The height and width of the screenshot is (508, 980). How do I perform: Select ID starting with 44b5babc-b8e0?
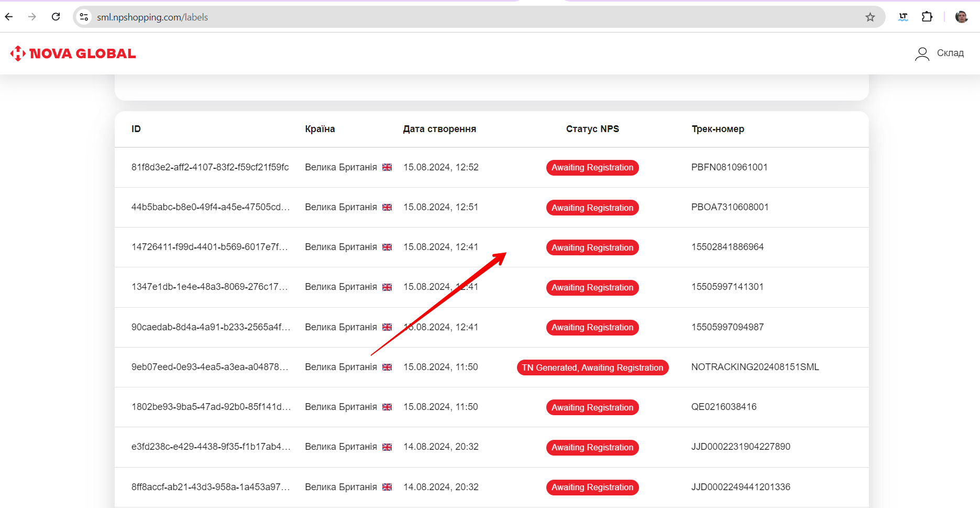[x=211, y=207]
